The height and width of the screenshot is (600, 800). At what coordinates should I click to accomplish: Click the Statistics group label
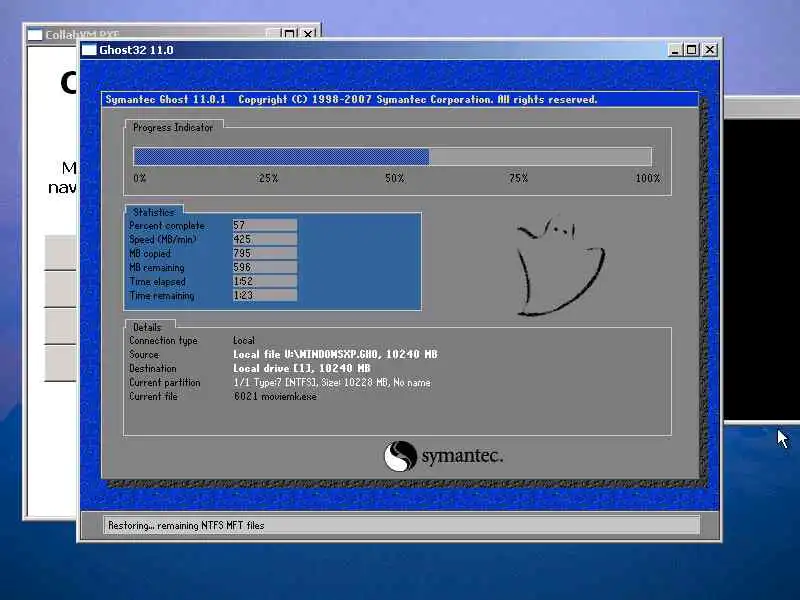tap(154, 212)
